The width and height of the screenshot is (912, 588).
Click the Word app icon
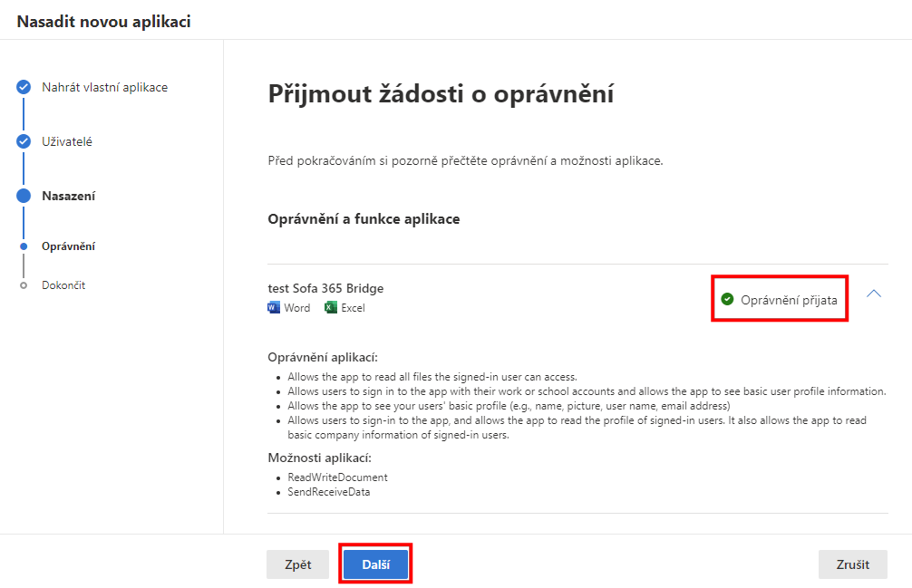coord(274,307)
